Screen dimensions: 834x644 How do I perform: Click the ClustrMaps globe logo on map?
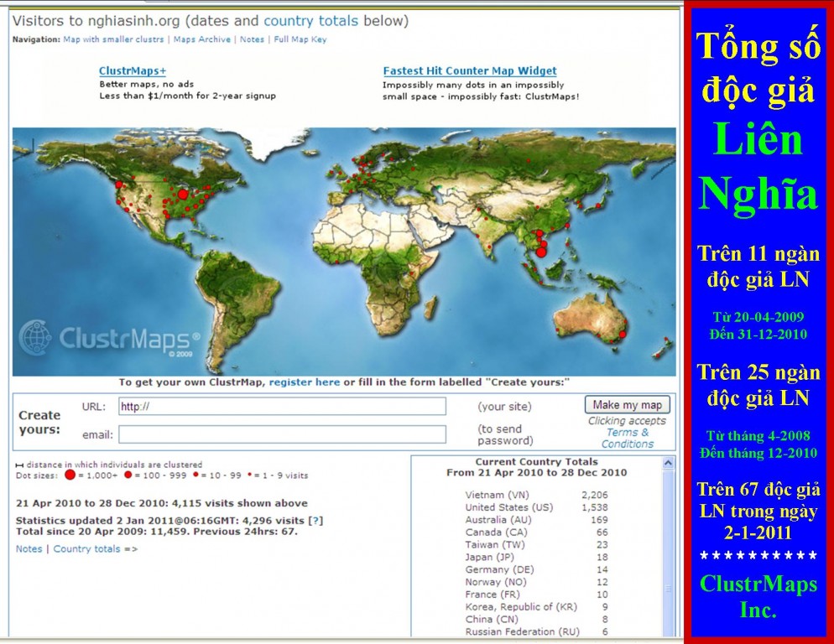click(35, 337)
